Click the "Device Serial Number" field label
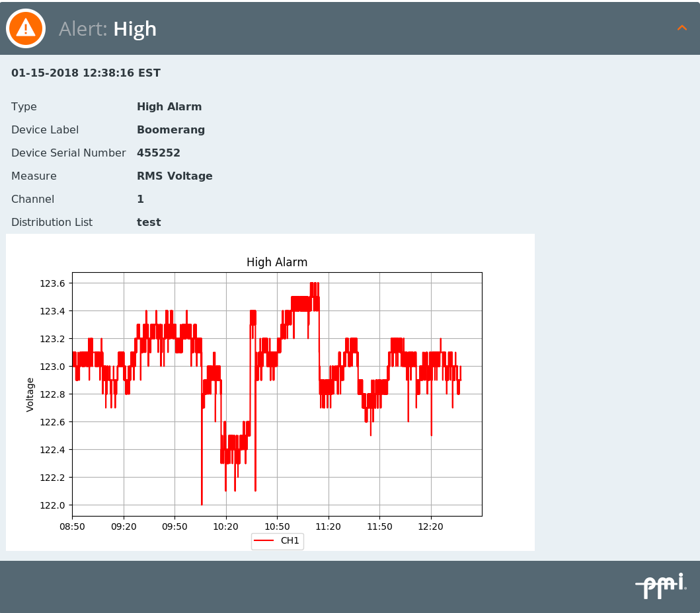Image resolution: width=700 pixels, height=613 pixels. tap(68, 153)
